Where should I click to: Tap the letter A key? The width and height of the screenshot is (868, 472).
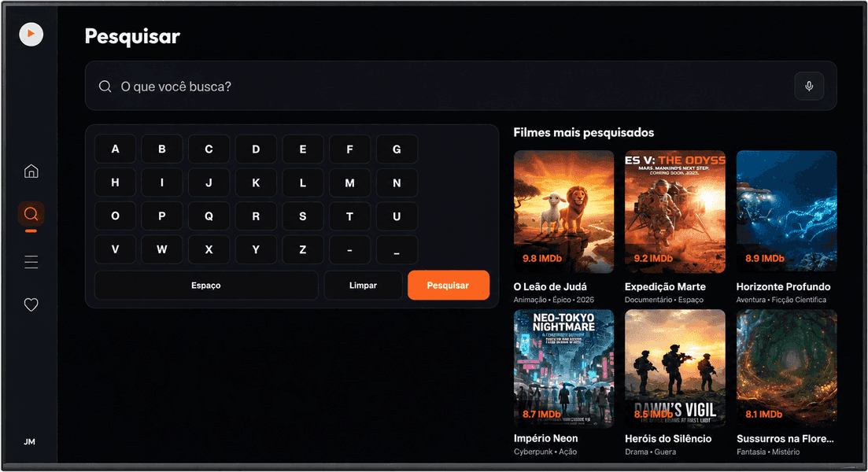point(115,149)
